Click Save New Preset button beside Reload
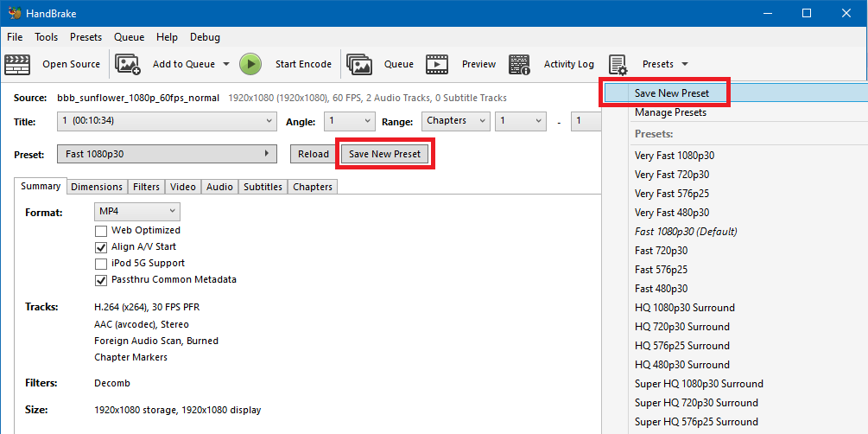This screenshot has height=434, width=868. point(384,154)
